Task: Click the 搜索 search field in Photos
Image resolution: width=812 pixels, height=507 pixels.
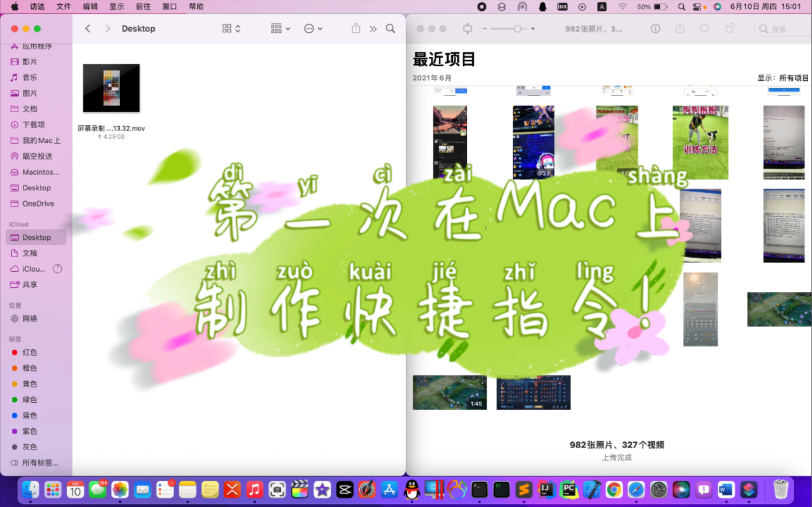Action: pyautogui.click(x=782, y=28)
